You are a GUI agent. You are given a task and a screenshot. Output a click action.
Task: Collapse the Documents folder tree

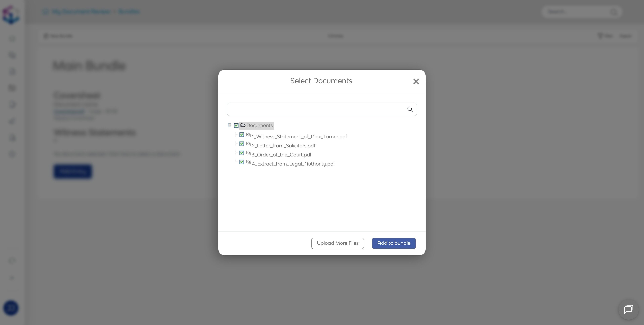[229, 125]
